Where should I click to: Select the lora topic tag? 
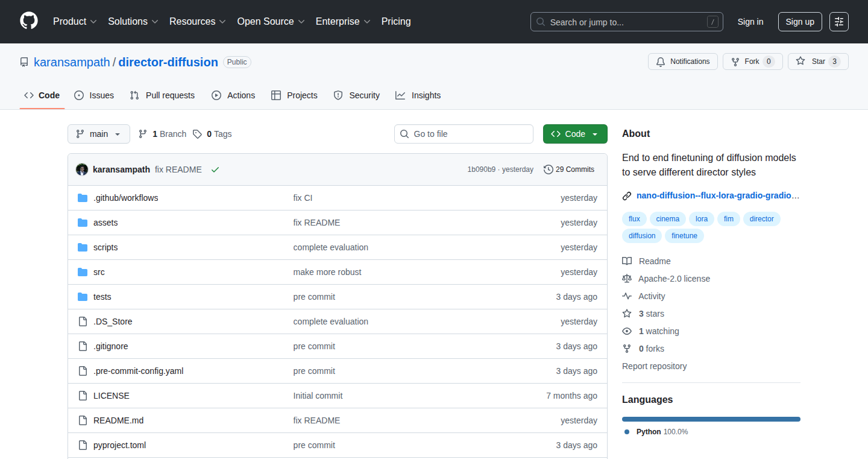[702, 219]
